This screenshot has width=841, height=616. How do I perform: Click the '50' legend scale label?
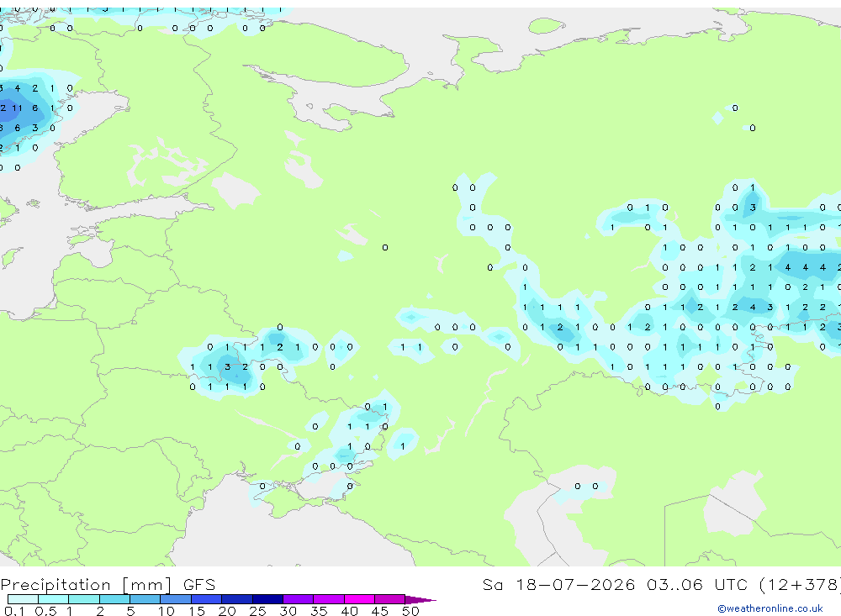click(410, 611)
